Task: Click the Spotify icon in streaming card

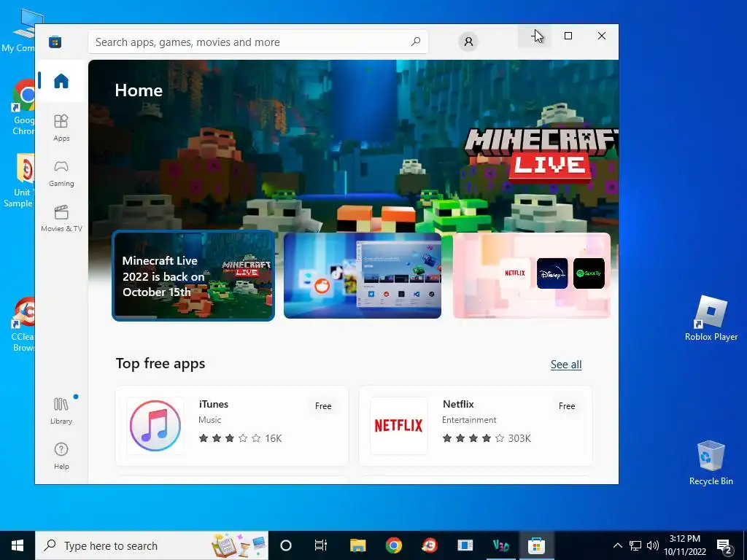Action: 589,273
